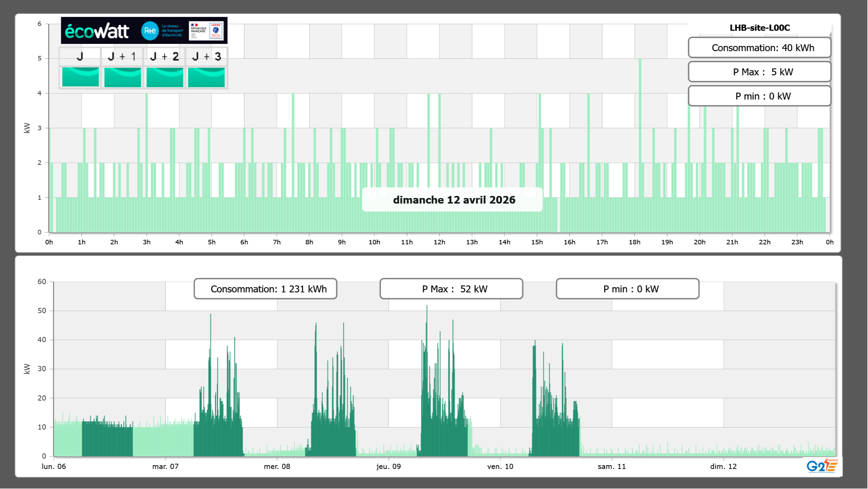Image resolution: width=868 pixels, height=489 pixels.
Task: Click the daily P min : 0 kW box
Action: [759, 96]
